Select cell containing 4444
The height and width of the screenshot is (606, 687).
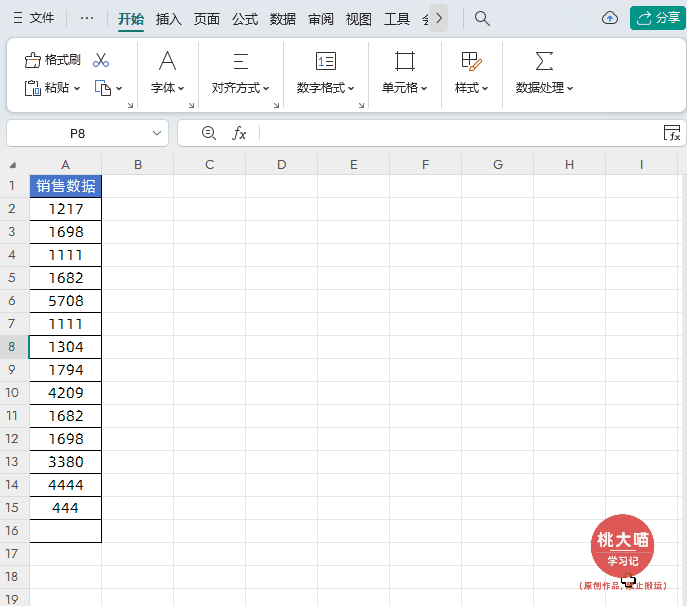point(66,485)
